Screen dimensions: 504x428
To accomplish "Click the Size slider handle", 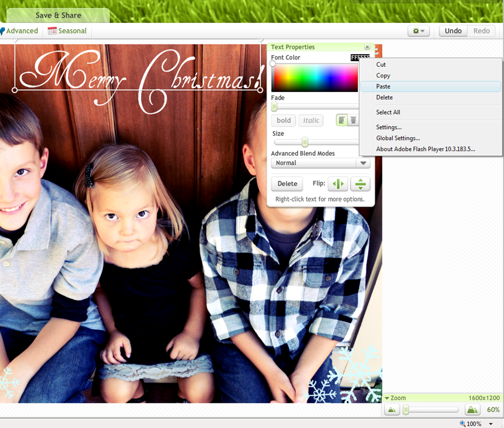I will coord(305,142).
